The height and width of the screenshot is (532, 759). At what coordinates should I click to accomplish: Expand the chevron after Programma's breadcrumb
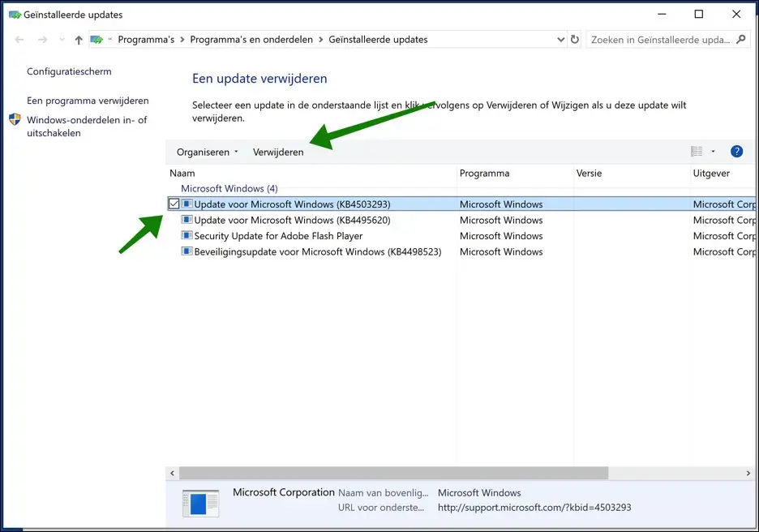pos(182,40)
